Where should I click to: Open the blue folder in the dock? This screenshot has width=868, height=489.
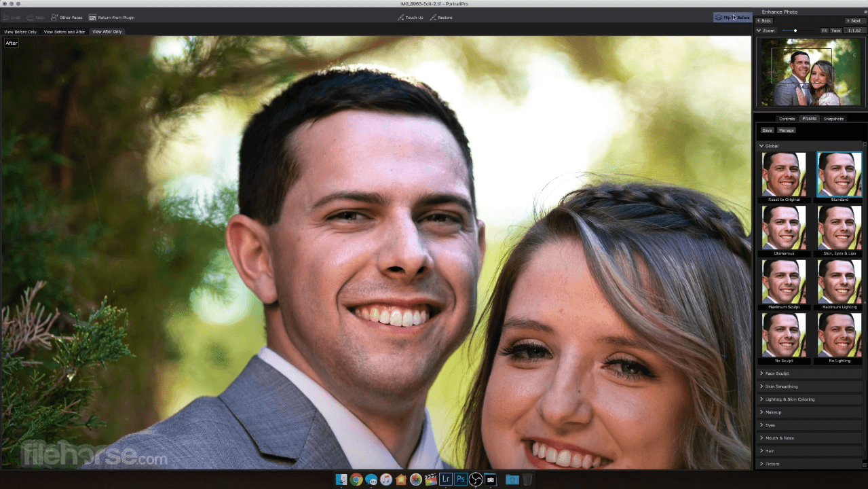512,479
